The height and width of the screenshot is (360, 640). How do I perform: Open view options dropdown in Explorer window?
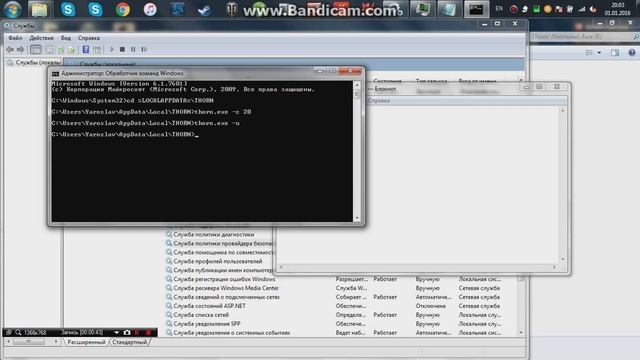599,53
